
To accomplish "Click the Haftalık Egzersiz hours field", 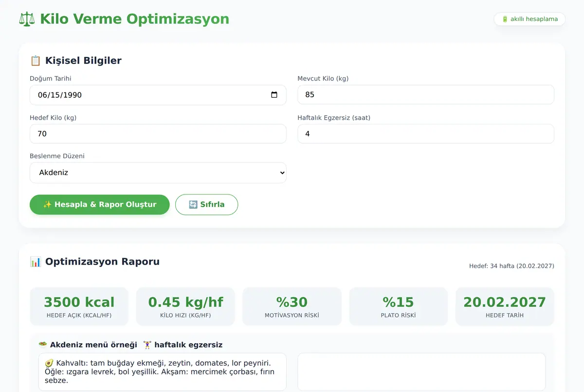I will pos(426,134).
